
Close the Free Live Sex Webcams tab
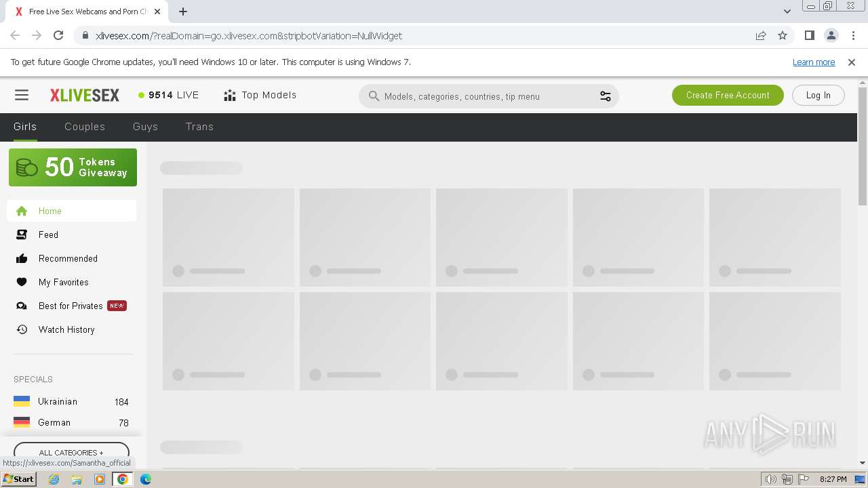click(158, 12)
